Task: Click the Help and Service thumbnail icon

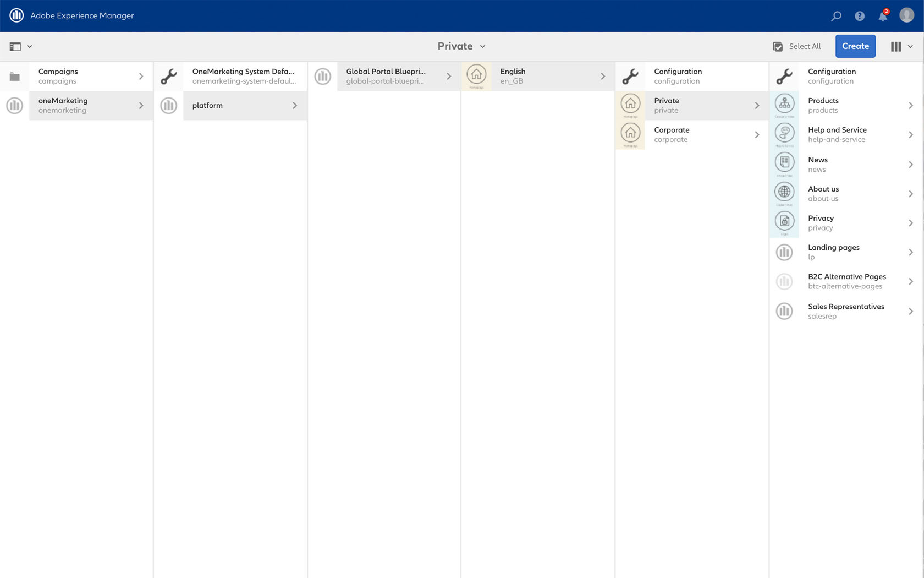Action: 784,135
